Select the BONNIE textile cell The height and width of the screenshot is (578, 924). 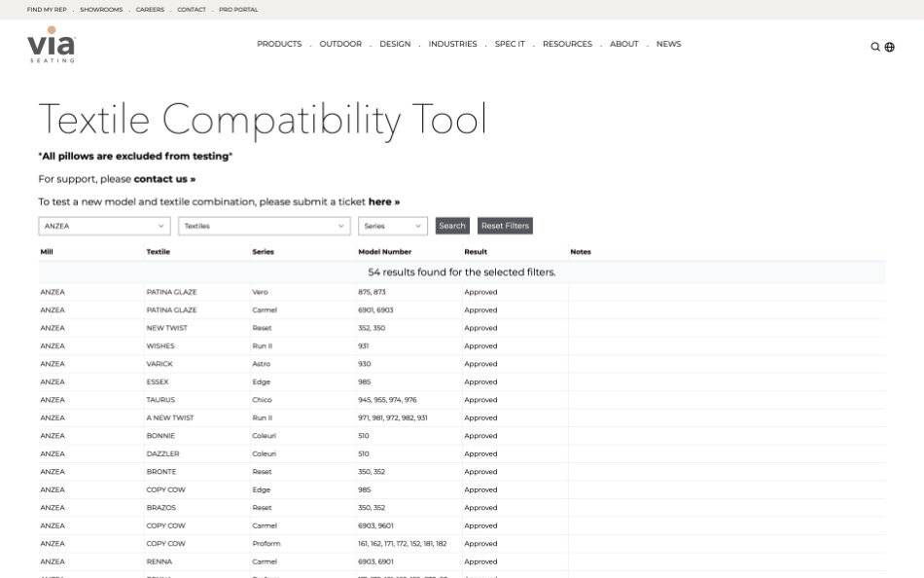160,436
